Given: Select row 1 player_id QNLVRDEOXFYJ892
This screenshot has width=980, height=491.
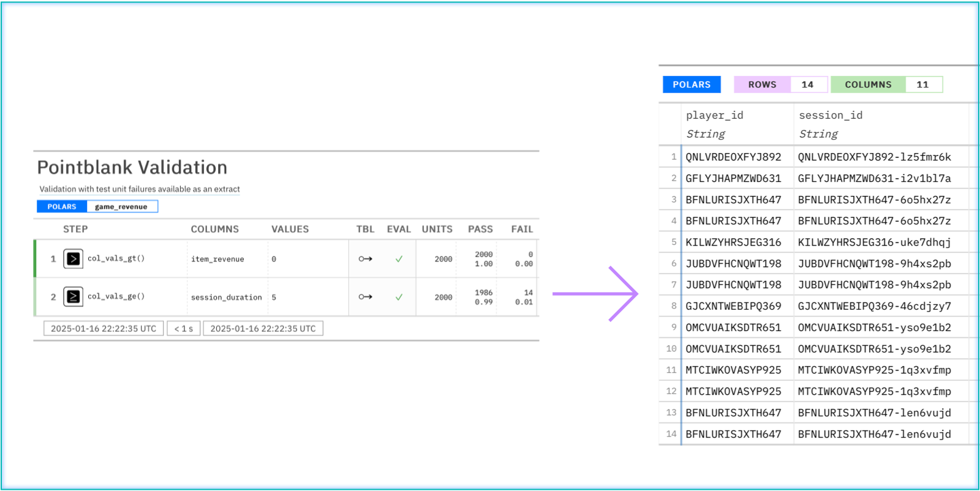Looking at the screenshot, I should 733,157.
